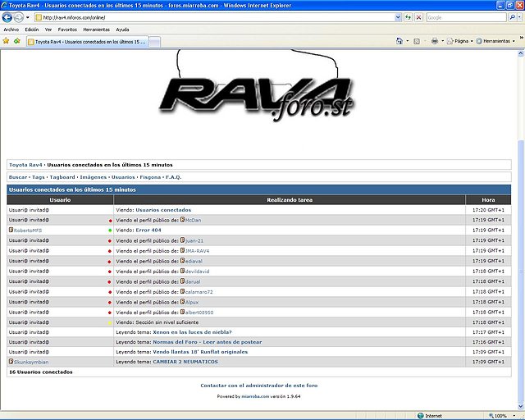
Task: Click the user icon beside Skunksymbian
Action: coord(11,362)
